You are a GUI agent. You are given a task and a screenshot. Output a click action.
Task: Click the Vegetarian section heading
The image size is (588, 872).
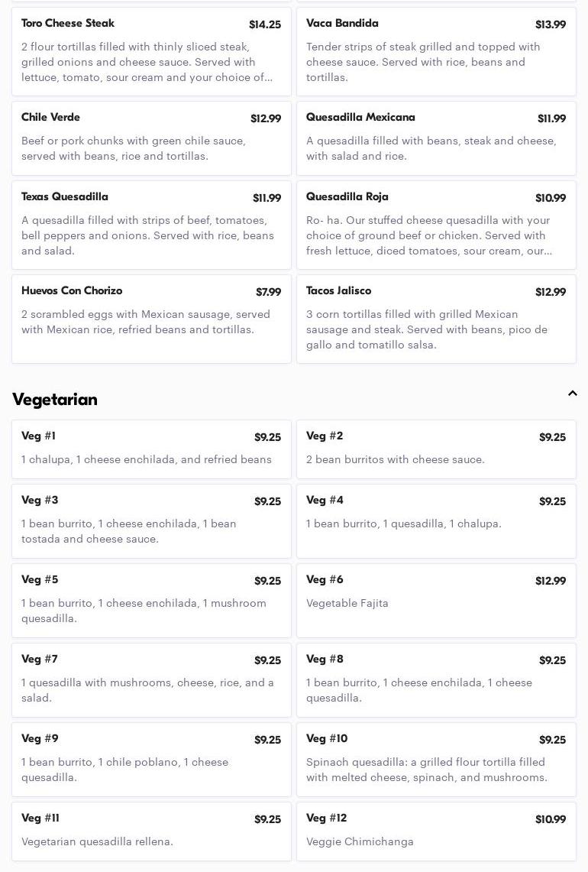pyautogui.click(x=55, y=400)
